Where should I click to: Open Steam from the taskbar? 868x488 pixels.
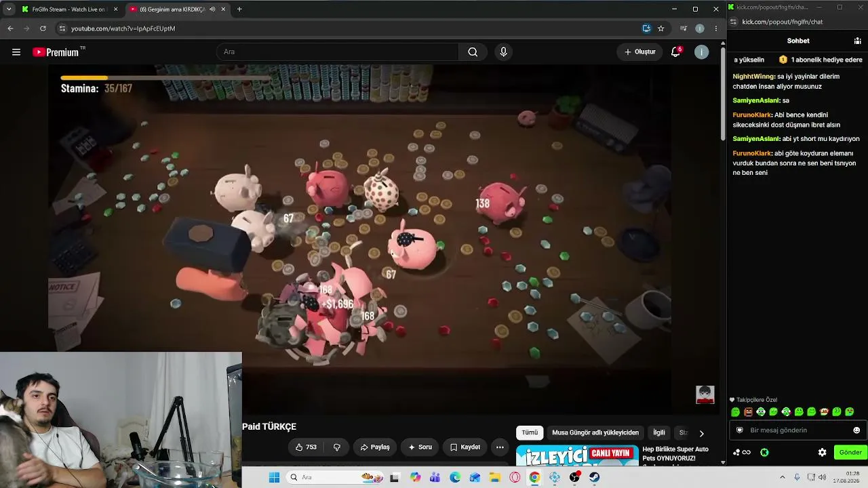coord(595,477)
